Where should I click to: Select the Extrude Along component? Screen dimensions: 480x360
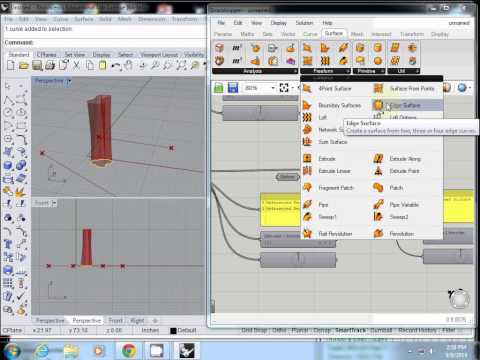tap(397, 159)
